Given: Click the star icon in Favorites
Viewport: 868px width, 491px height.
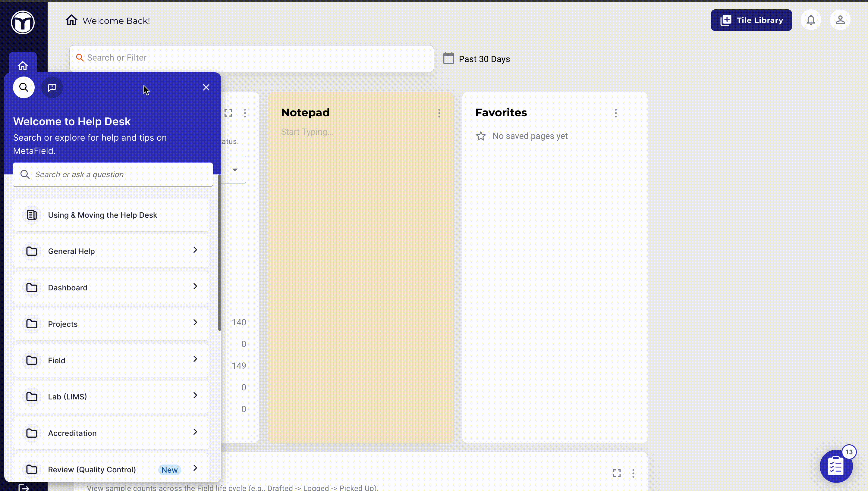Looking at the screenshot, I should pos(481,136).
